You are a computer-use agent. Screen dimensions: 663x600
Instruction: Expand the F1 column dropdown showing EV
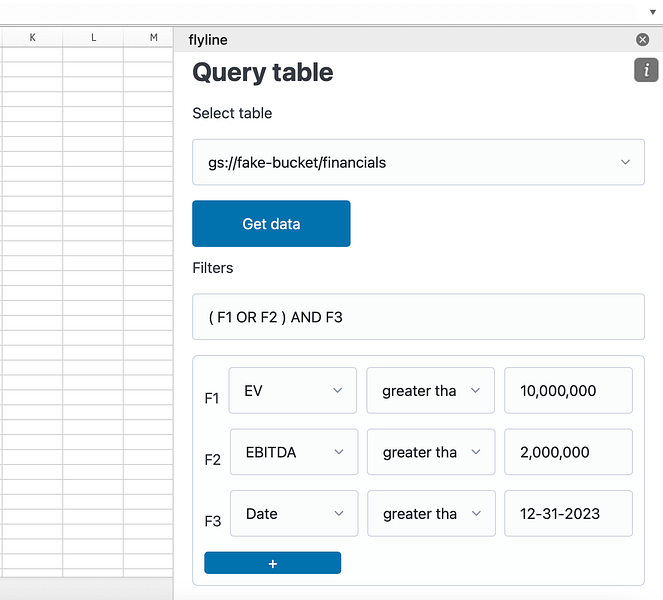292,391
